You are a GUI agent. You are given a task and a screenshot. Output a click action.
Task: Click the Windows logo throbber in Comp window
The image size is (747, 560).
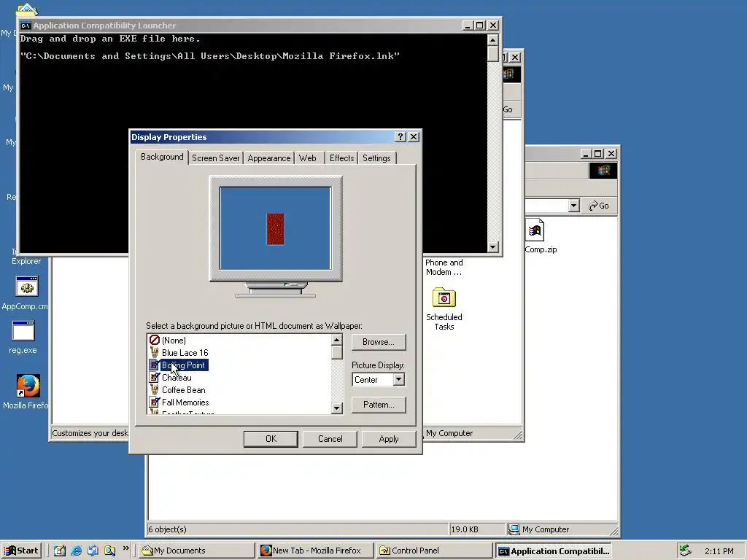(603, 171)
